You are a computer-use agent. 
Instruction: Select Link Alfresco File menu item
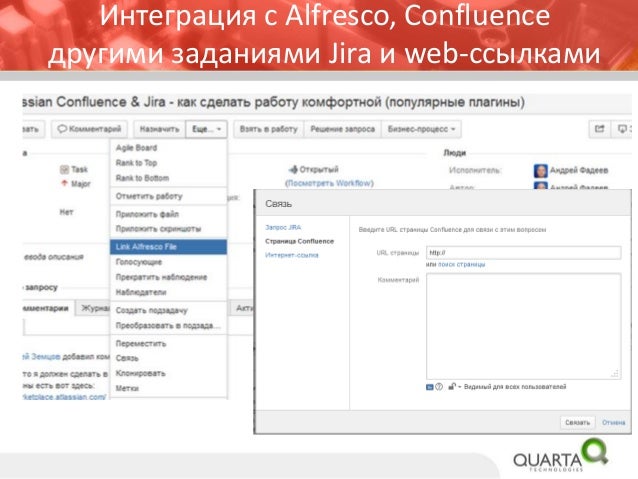tap(168, 247)
